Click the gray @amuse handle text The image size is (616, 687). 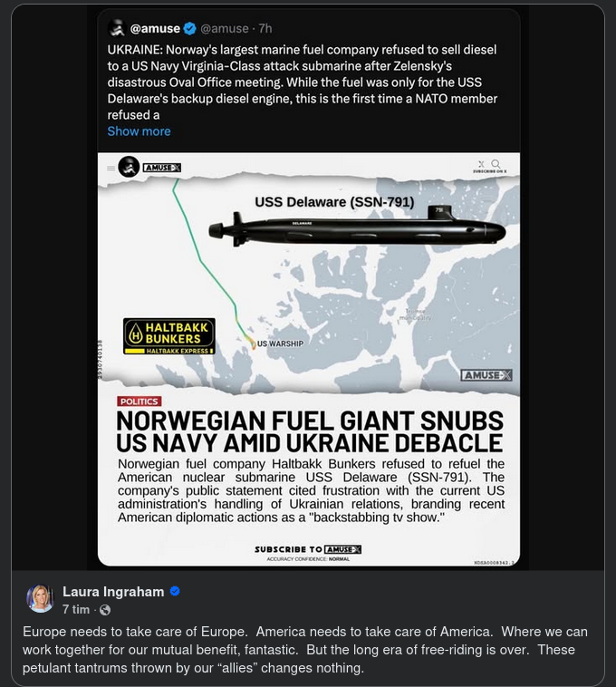pyautogui.click(x=224, y=29)
